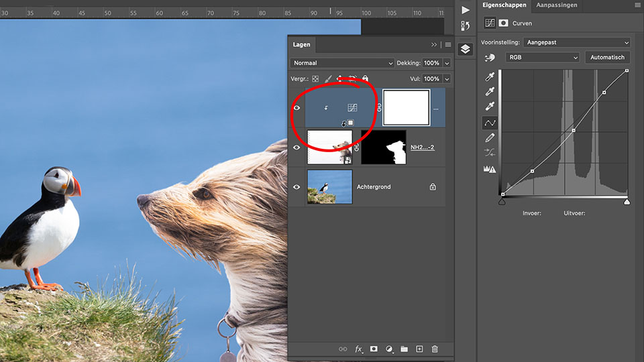
Task: Click the new adjustment layer half-circle icon
Action: click(389, 349)
